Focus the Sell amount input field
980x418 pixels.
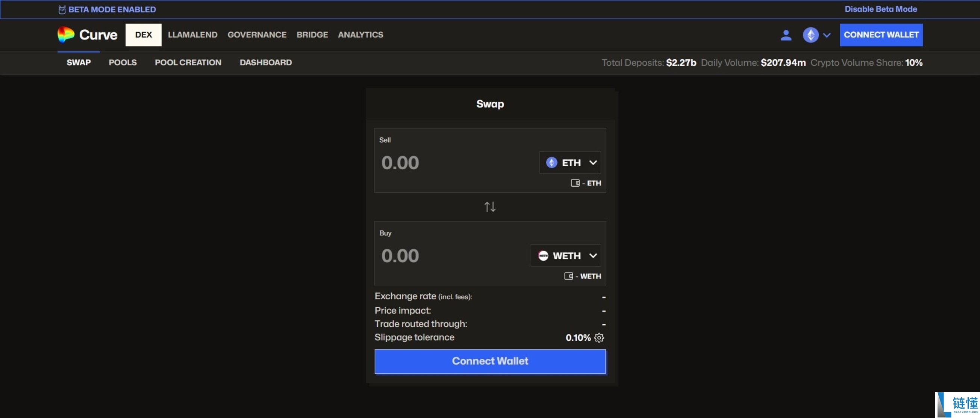click(456, 163)
